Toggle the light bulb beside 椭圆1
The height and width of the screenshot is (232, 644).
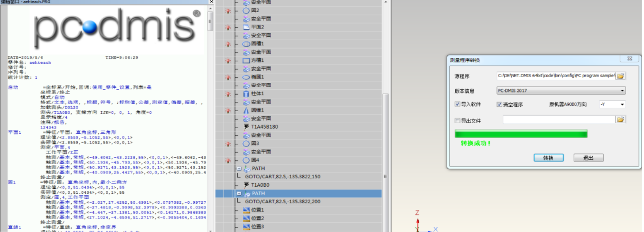click(x=228, y=77)
